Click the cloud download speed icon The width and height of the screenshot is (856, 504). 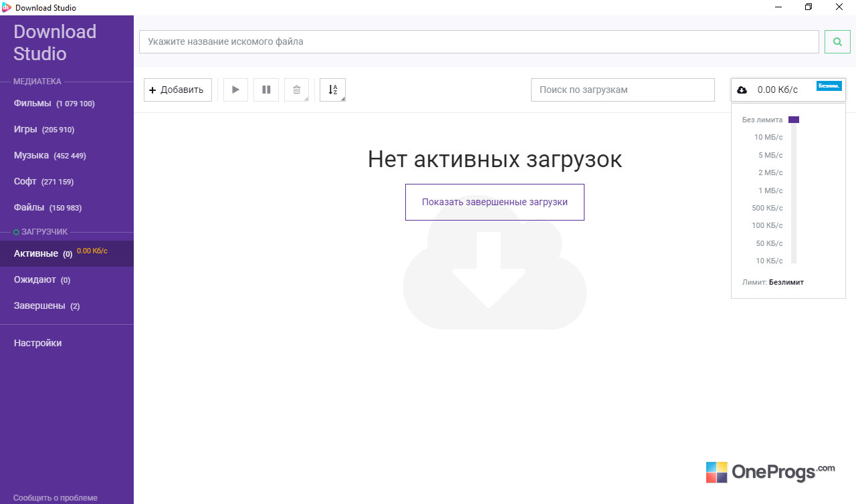[x=742, y=90]
